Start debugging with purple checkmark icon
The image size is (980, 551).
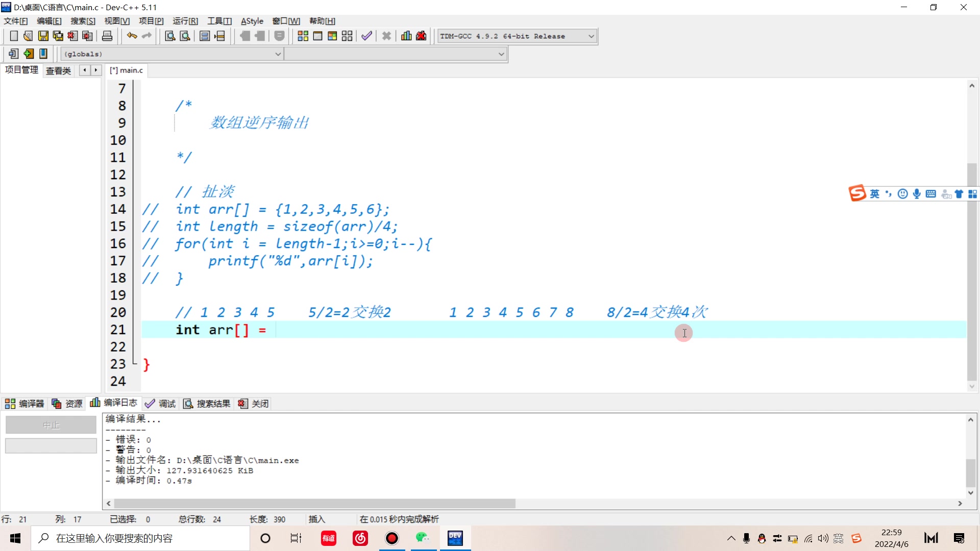[x=366, y=36]
